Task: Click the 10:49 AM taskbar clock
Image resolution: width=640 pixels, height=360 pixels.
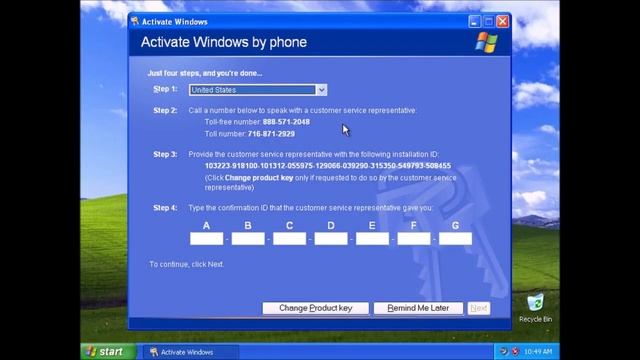Action: coord(538,351)
